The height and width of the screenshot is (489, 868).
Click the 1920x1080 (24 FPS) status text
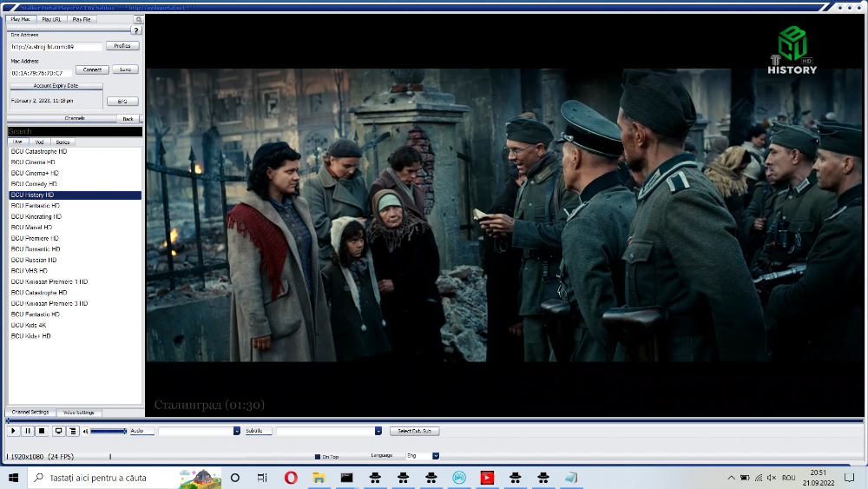[x=42, y=457]
